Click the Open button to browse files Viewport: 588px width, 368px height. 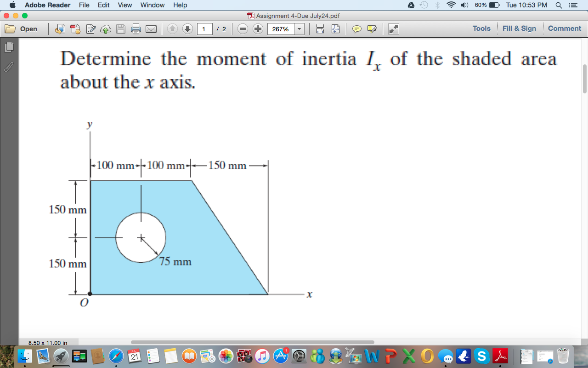click(23, 29)
